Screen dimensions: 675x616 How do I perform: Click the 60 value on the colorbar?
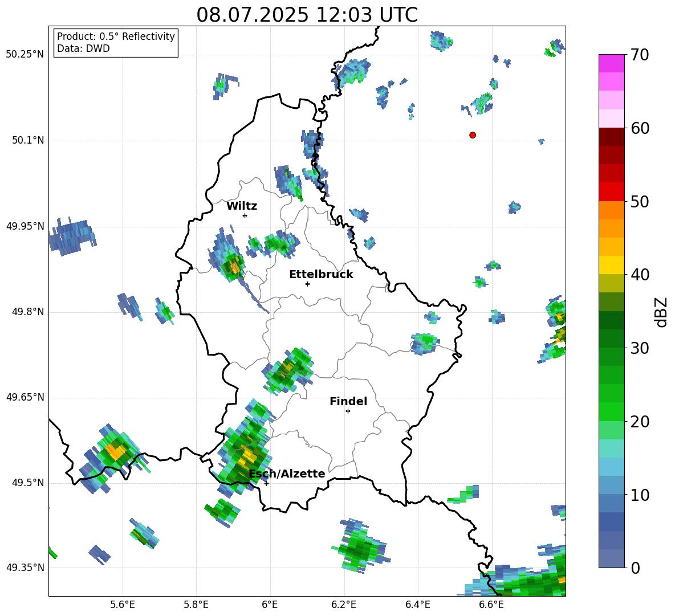pyautogui.click(x=639, y=128)
